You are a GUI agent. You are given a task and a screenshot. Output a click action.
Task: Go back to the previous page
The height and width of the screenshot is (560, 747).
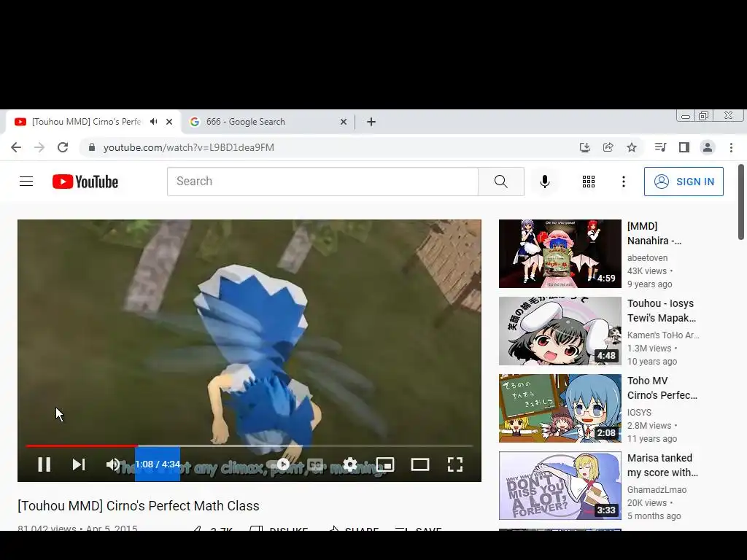[x=16, y=147]
